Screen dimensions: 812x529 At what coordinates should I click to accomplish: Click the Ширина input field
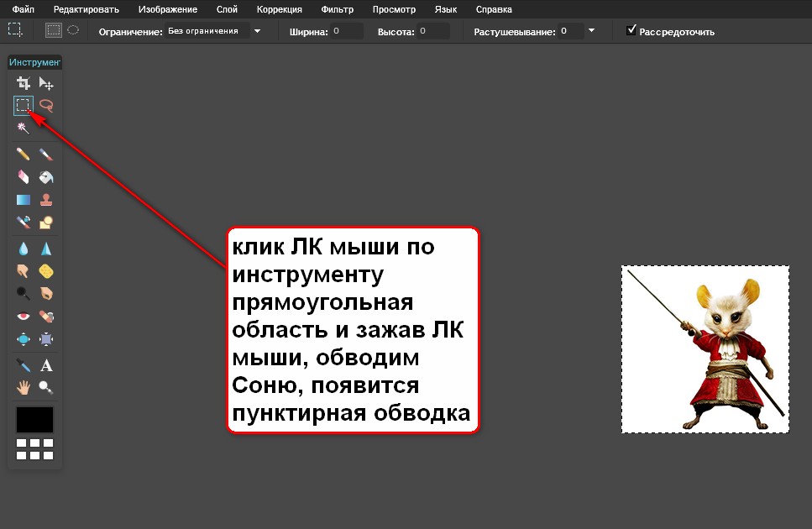pyautogui.click(x=346, y=31)
